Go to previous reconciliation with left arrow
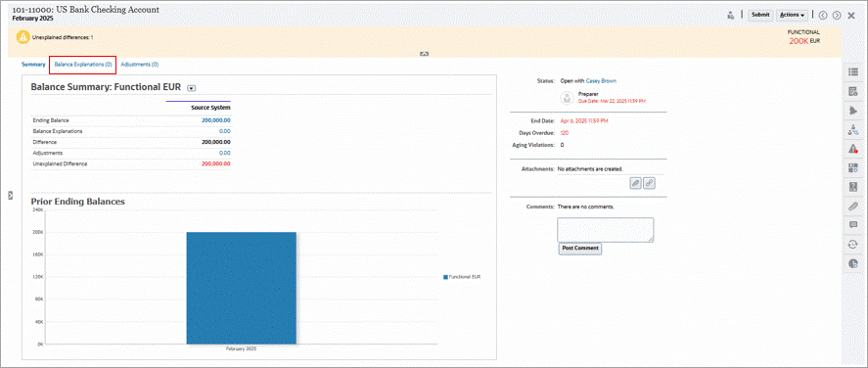Viewport: 868px width, 368px height. pos(823,16)
